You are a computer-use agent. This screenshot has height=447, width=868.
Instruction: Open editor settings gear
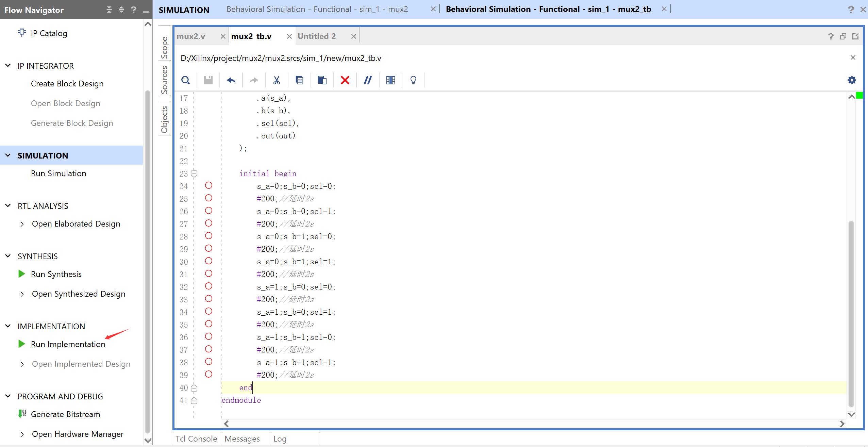pos(852,80)
